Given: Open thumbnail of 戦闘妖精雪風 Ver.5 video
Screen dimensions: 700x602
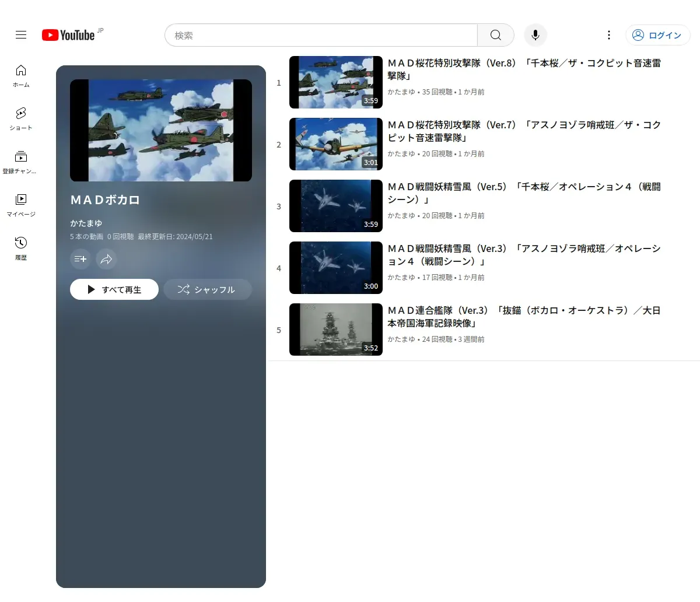Looking at the screenshot, I should pos(336,206).
